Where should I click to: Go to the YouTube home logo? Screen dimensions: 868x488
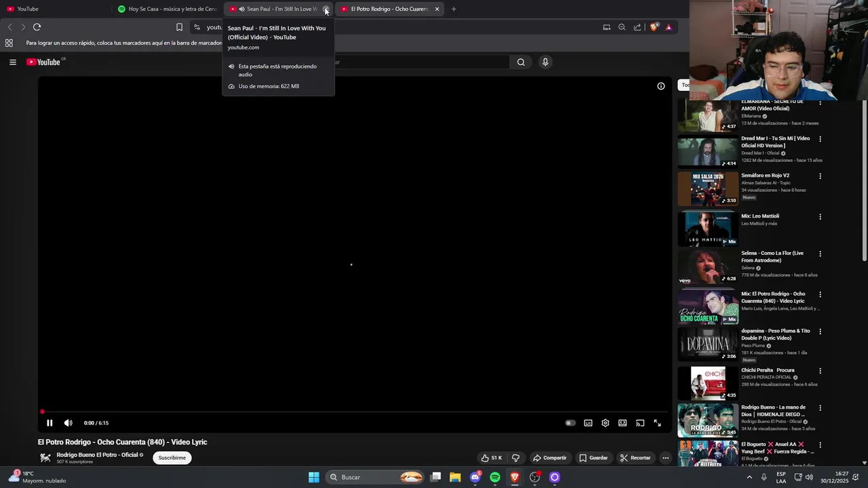45,62
